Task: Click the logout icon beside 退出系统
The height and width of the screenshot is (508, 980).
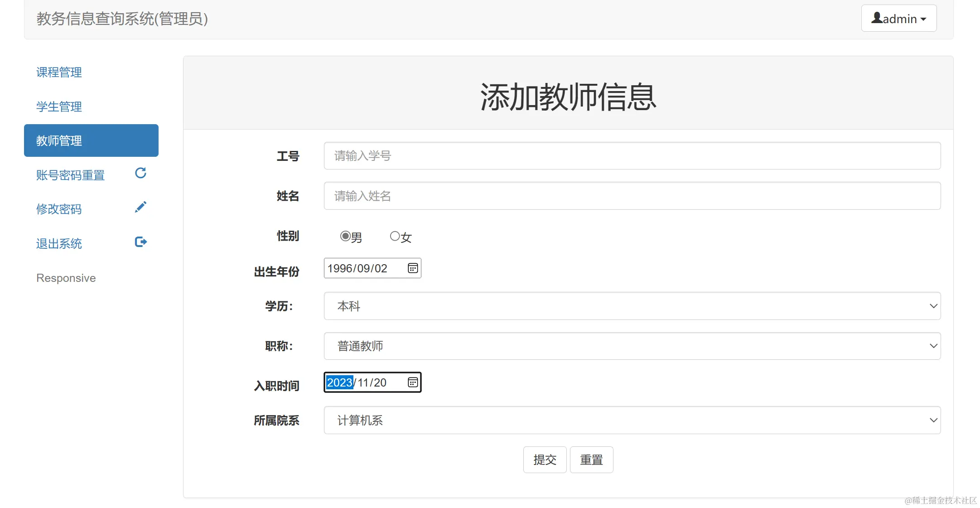Action: pyautogui.click(x=140, y=242)
